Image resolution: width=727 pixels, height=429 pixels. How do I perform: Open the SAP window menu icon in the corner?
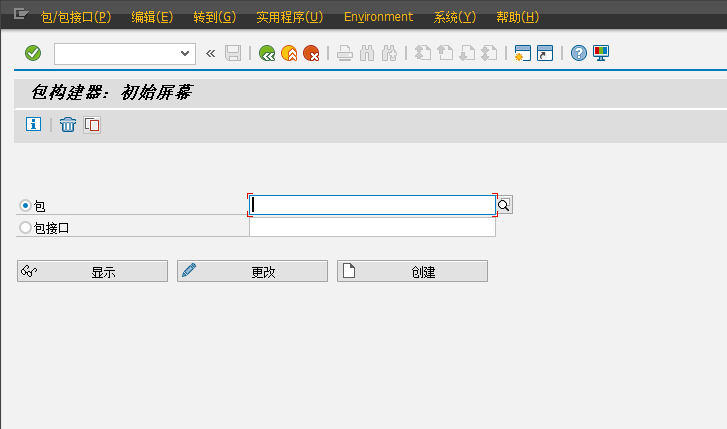pyautogui.click(x=20, y=14)
